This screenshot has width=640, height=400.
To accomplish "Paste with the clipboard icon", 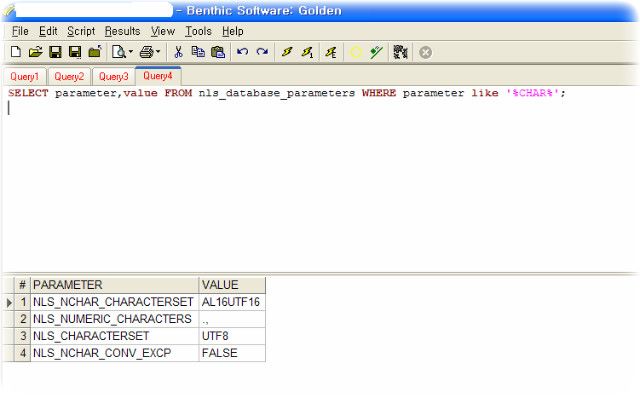I will tap(218, 52).
